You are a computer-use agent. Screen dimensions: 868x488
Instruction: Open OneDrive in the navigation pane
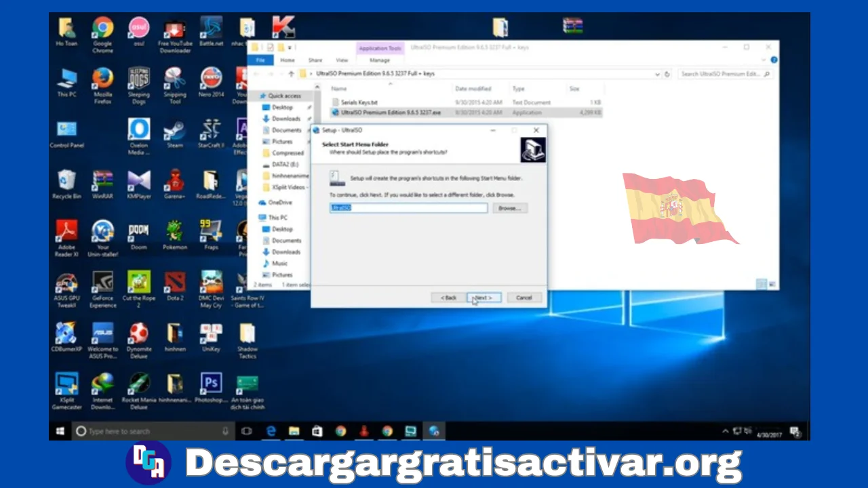click(280, 203)
